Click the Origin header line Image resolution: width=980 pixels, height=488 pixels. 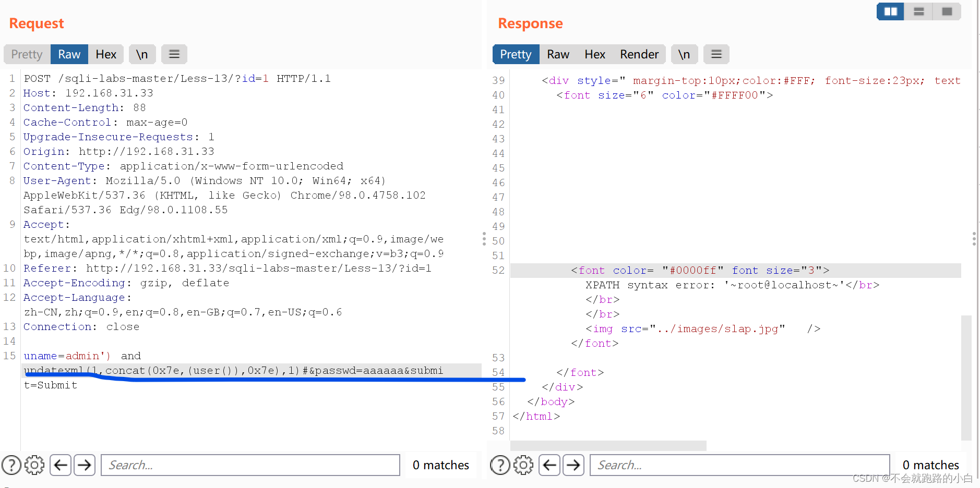coord(119,152)
